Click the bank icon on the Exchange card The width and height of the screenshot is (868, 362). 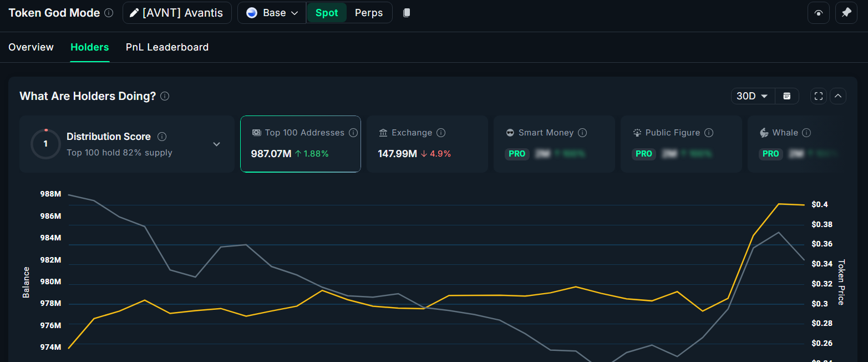[383, 132]
